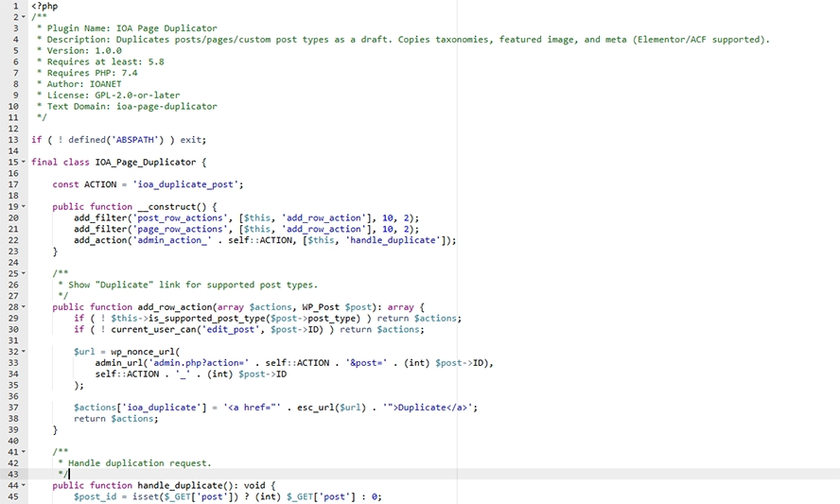Click 'handle_duplicate' callback string on line 22
The image size is (840, 504).
(394, 240)
